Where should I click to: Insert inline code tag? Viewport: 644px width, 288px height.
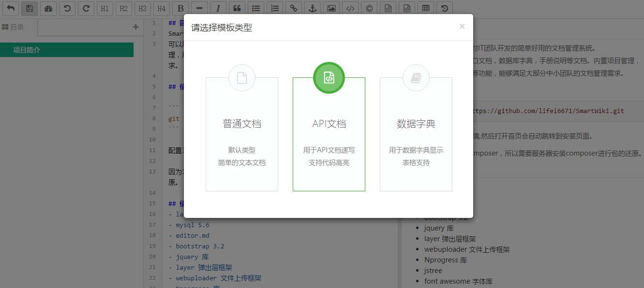pos(350,8)
